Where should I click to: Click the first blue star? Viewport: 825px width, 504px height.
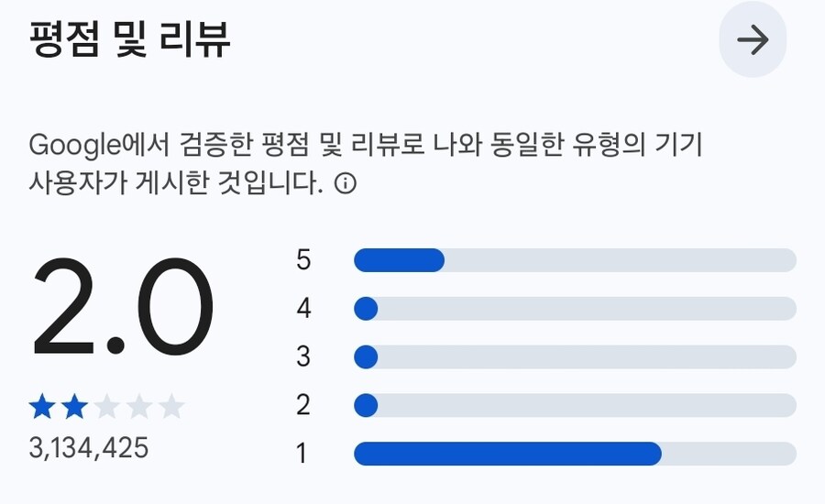[x=42, y=406]
